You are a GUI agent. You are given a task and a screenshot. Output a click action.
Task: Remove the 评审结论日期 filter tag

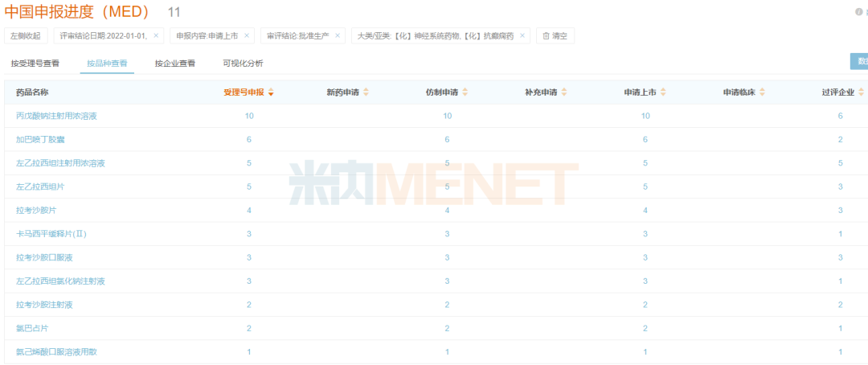(156, 35)
